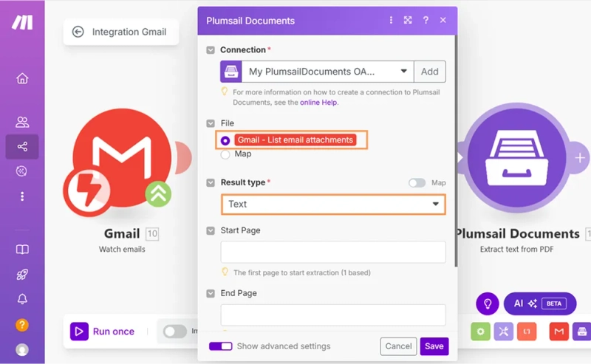Toggle the End Page field checkbox
Image resolution: width=591 pixels, height=364 pixels.
pos(211,293)
